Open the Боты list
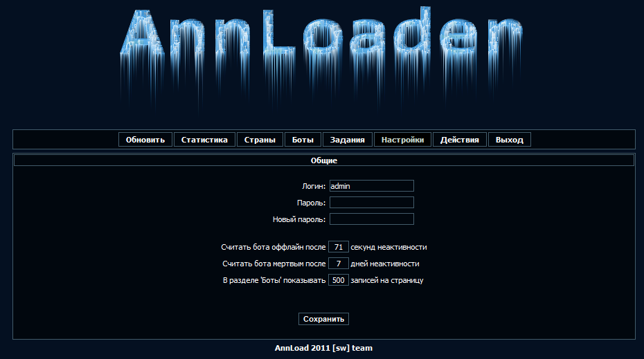This screenshot has width=644, height=359. 303,140
